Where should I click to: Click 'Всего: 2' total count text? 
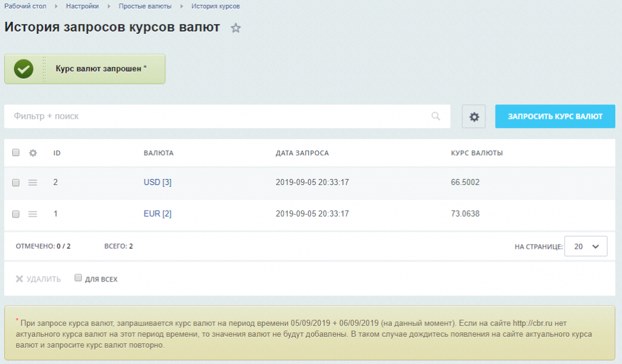(118, 246)
